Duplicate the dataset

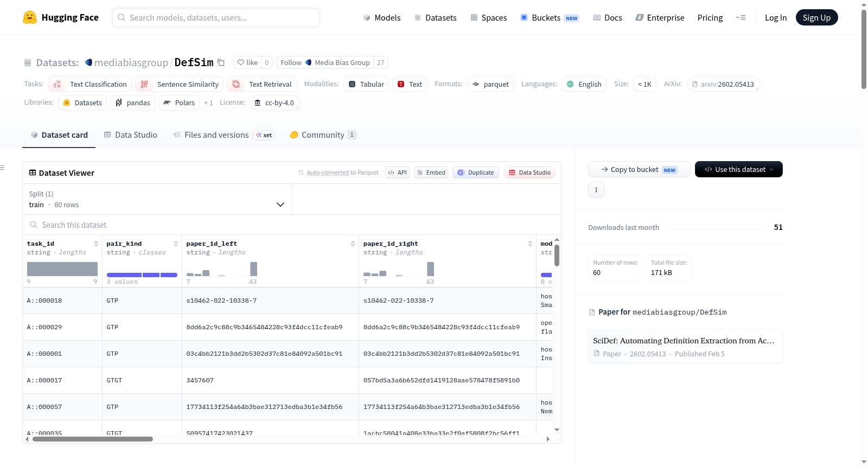tap(476, 172)
